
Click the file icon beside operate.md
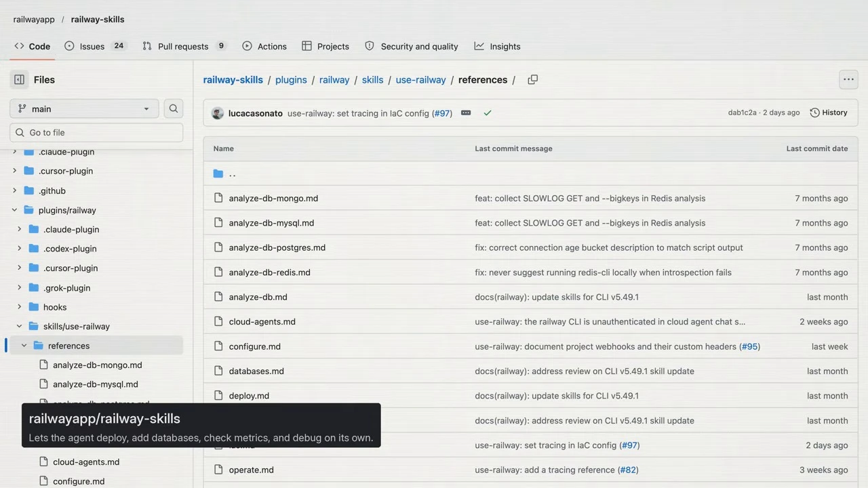(218, 470)
